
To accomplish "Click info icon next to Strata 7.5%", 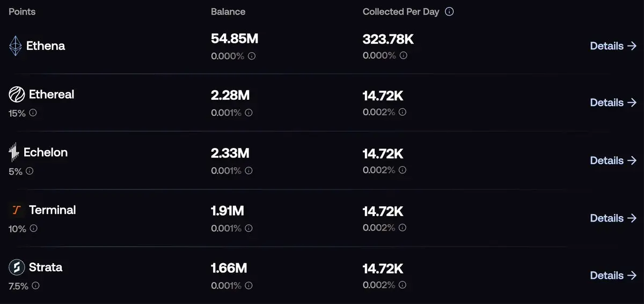I will 35,286.
